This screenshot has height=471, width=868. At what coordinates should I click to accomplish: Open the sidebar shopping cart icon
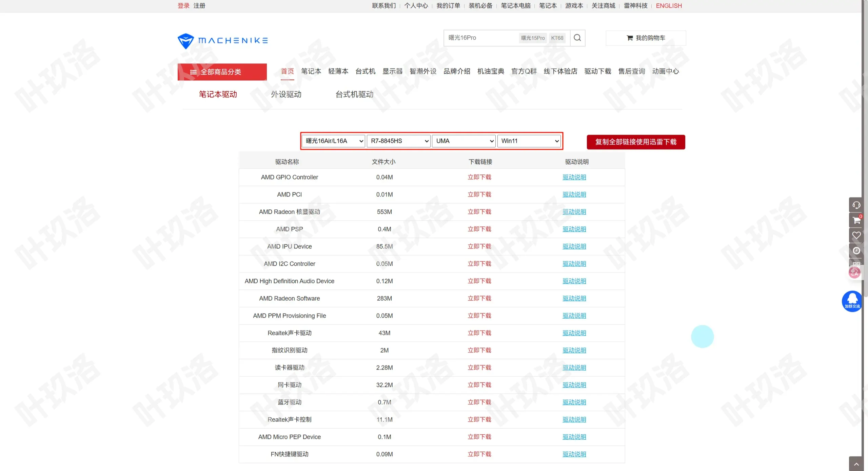click(856, 220)
